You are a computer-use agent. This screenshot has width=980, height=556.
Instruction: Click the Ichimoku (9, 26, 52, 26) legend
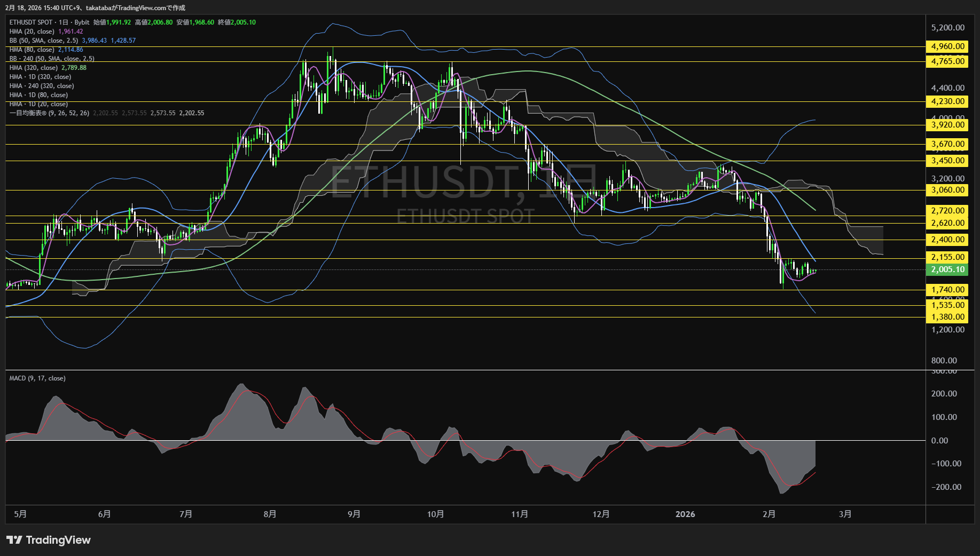pos(49,113)
